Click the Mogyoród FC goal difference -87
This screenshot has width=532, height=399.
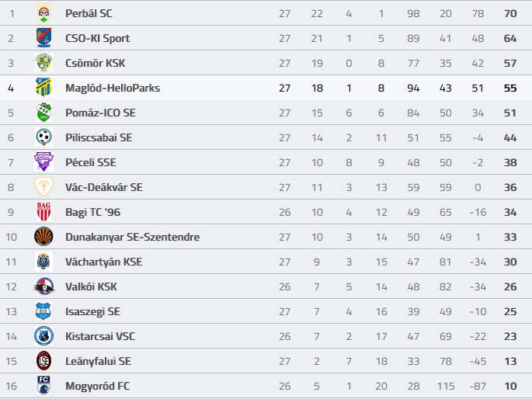pyautogui.click(x=478, y=386)
